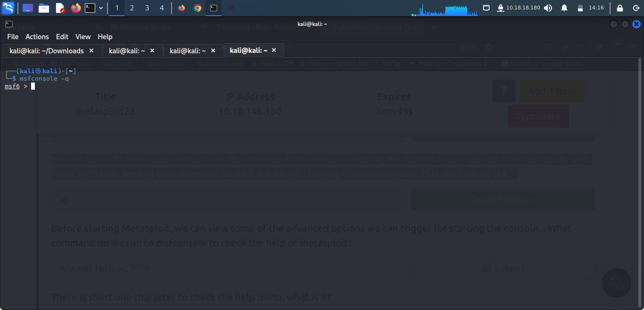This screenshot has width=644, height=310.
Task: Switch to workspace 1
Action: click(x=117, y=8)
